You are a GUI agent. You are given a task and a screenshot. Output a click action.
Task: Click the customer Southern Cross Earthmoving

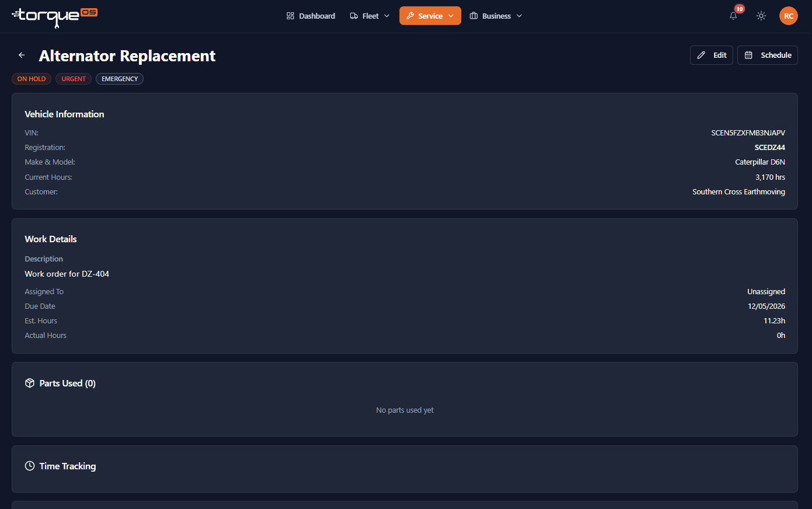click(738, 192)
